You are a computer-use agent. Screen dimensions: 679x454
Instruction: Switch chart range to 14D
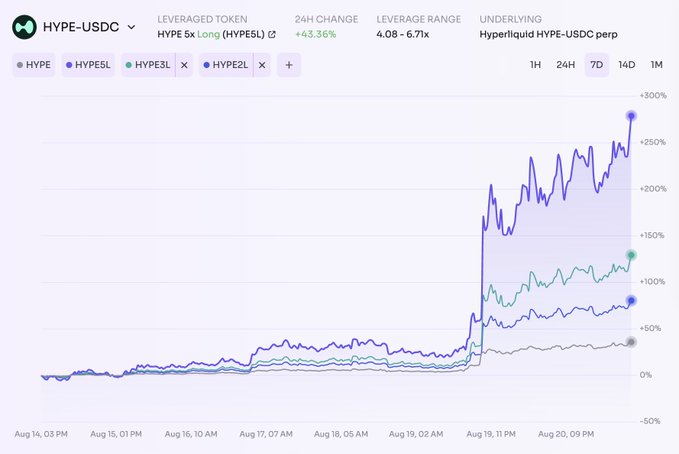click(x=627, y=65)
